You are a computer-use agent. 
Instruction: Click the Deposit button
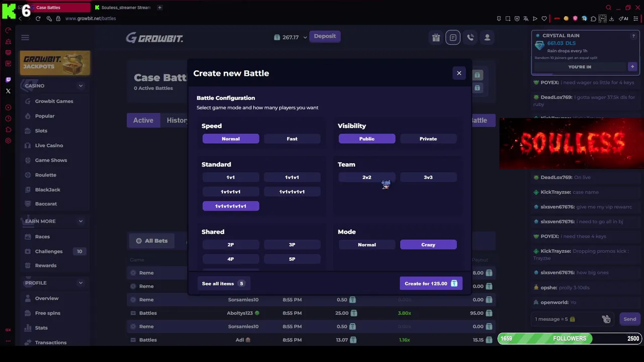[325, 36]
